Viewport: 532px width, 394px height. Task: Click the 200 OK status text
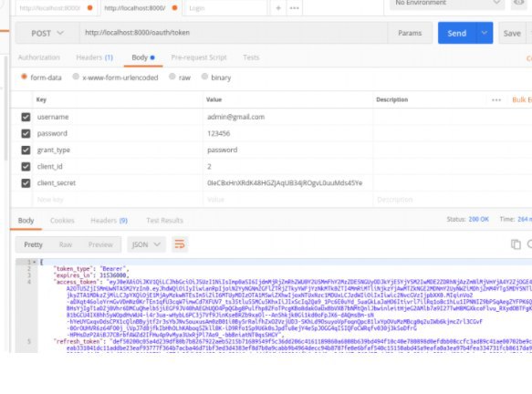click(x=478, y=219)
